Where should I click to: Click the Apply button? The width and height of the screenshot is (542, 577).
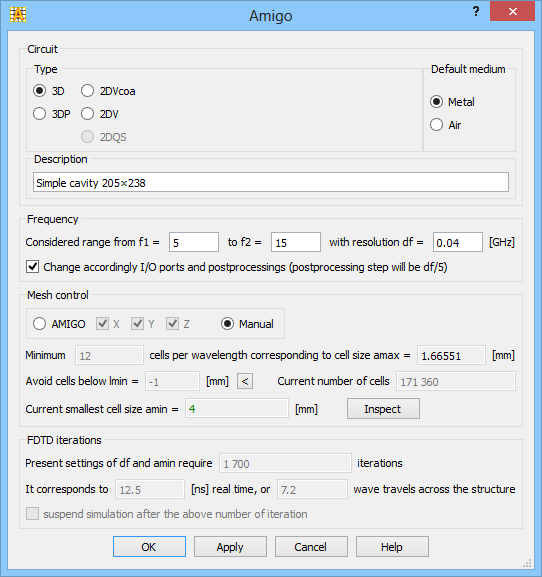click(x=230, y=547)
